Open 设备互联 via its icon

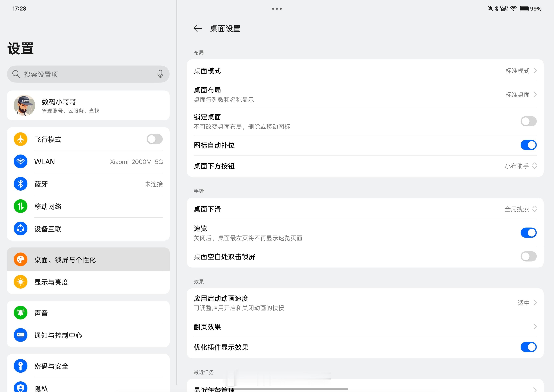click(21, 229)
